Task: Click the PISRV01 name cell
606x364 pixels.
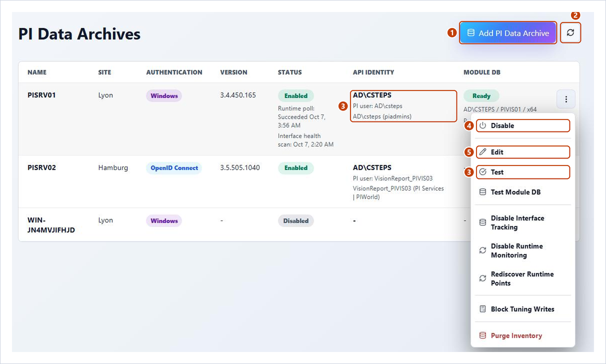Action: tap(41, 95)
